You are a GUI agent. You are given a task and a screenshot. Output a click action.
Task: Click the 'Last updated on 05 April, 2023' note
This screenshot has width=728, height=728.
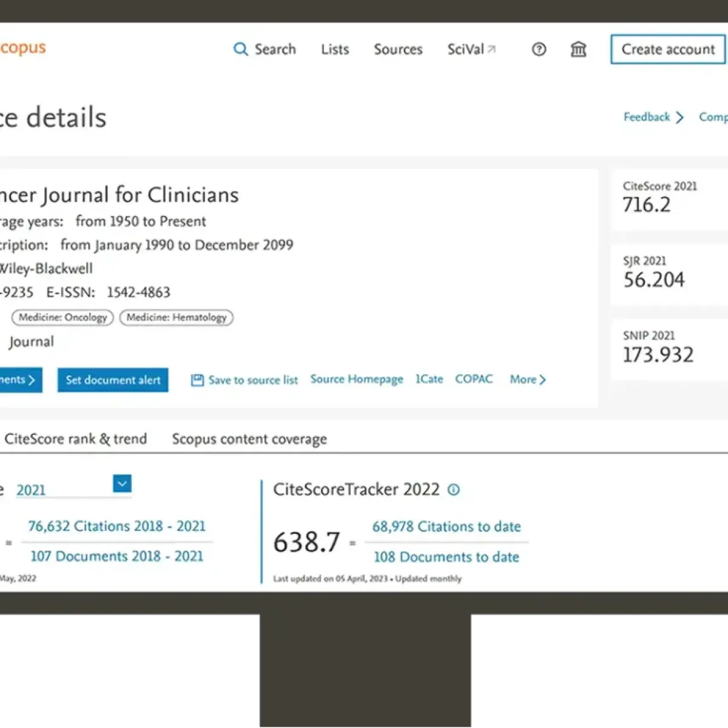point(330,579)
